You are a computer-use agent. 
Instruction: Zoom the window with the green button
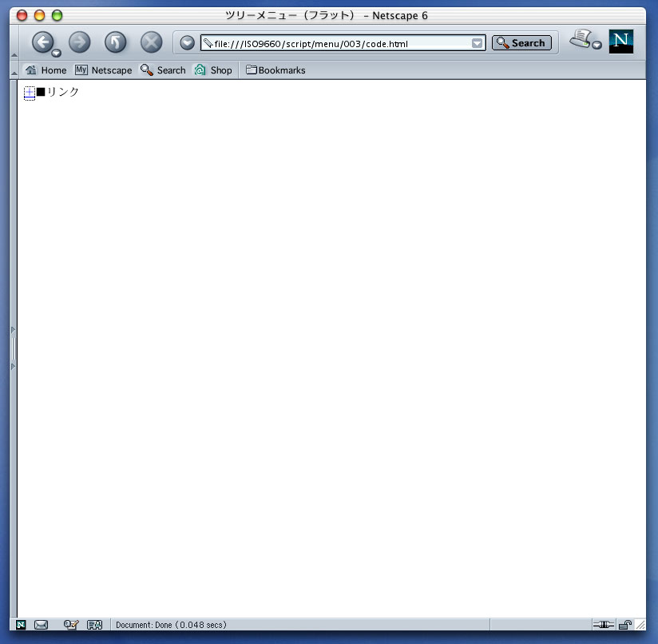pyautogui.click(x=57, y=15)
